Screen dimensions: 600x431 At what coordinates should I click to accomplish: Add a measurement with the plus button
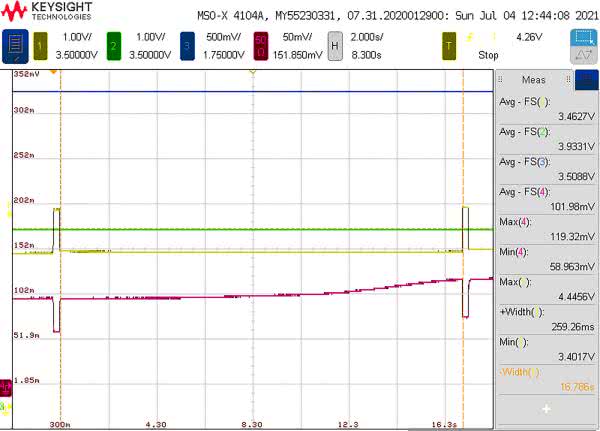point(546,409)
